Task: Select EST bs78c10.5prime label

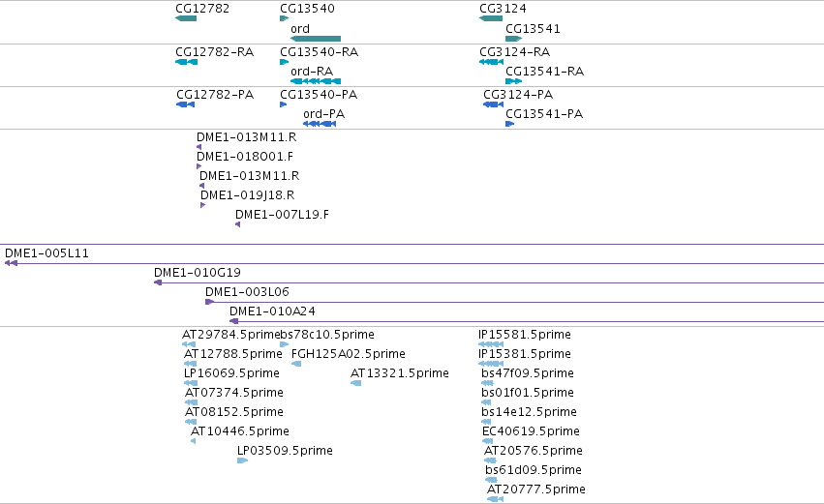Action: 327,335
